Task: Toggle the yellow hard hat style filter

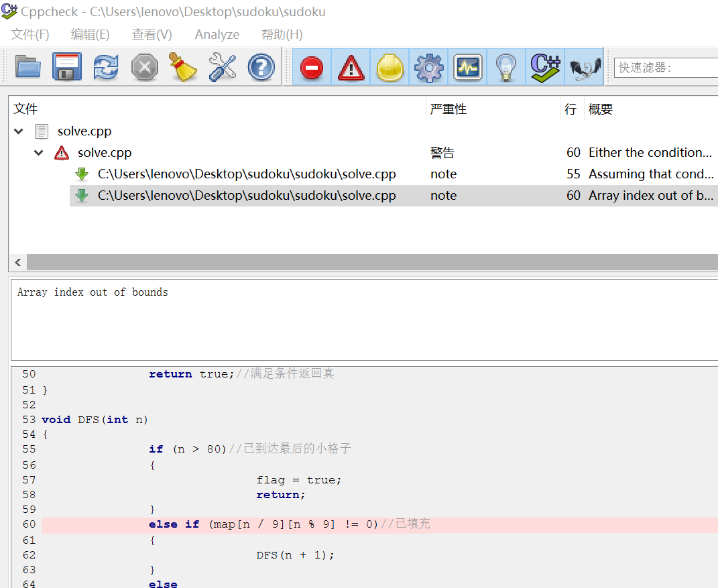Action: point(390,67)
